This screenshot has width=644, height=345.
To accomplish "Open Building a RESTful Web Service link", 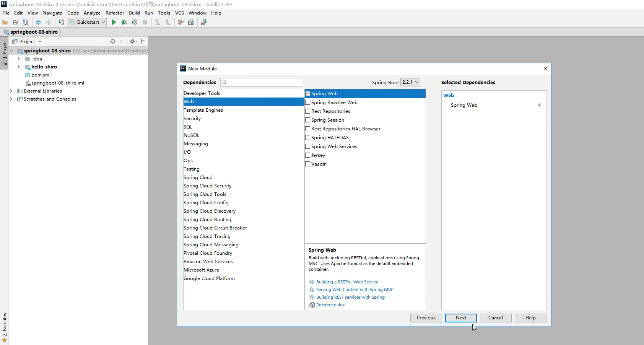I will [x=347, y=282].
